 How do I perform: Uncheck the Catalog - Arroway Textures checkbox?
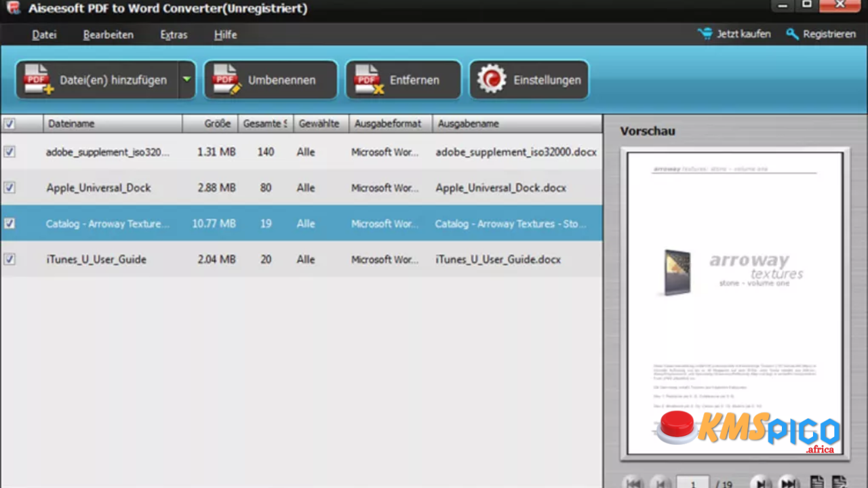click(9, 223)
